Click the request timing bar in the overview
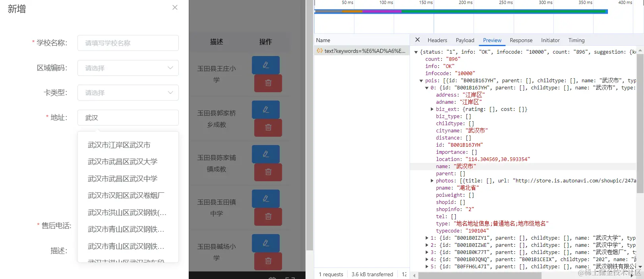The width and height of the screenshot is (644, 279). [461, 12]
